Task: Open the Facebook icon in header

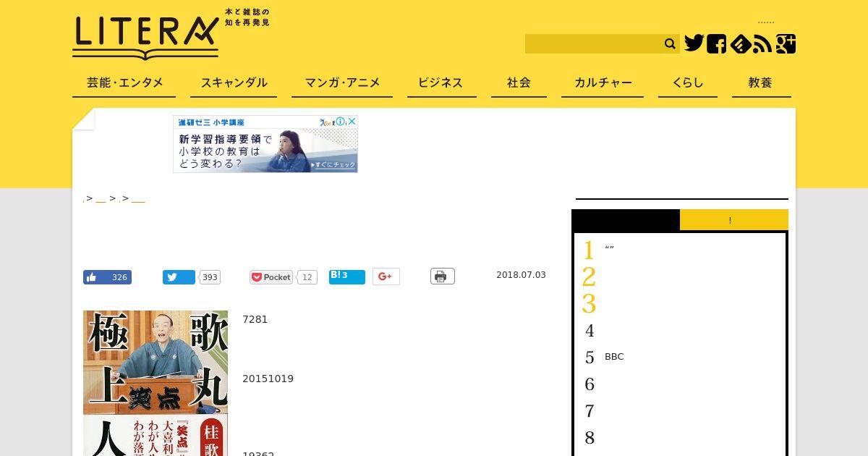Action: click(x=716, y=44)
